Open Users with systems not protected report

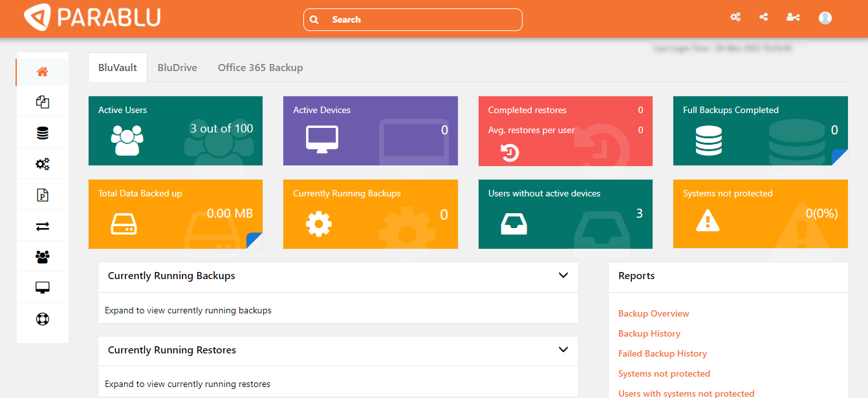tap(686, 393)
